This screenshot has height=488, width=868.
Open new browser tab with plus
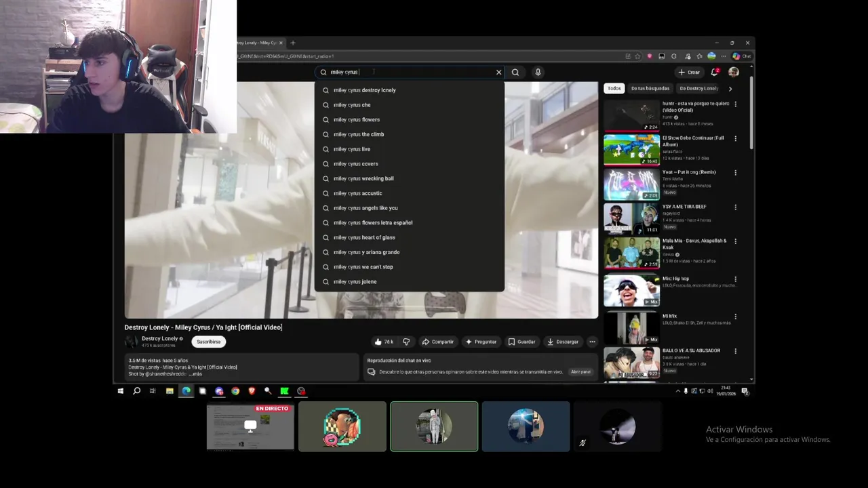pos(293,43)
